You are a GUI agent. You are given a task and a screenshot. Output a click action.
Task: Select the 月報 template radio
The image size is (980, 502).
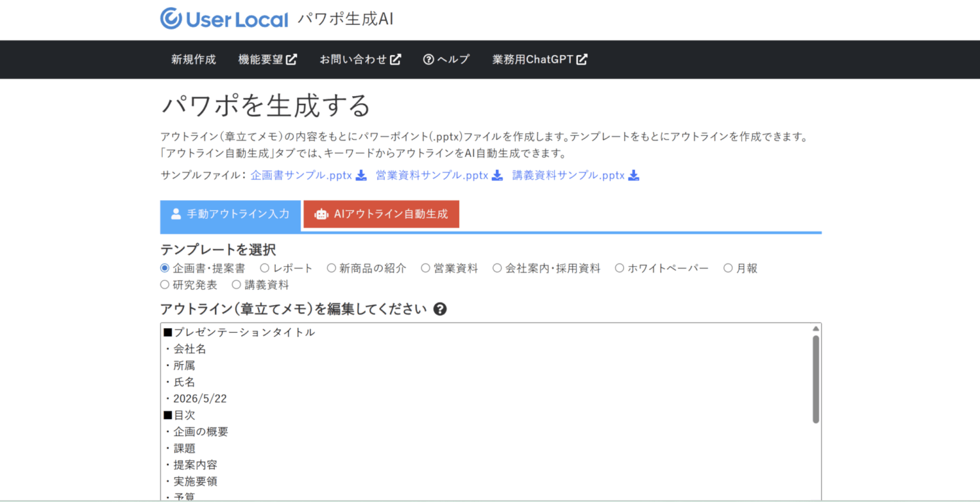click(728, 268)
